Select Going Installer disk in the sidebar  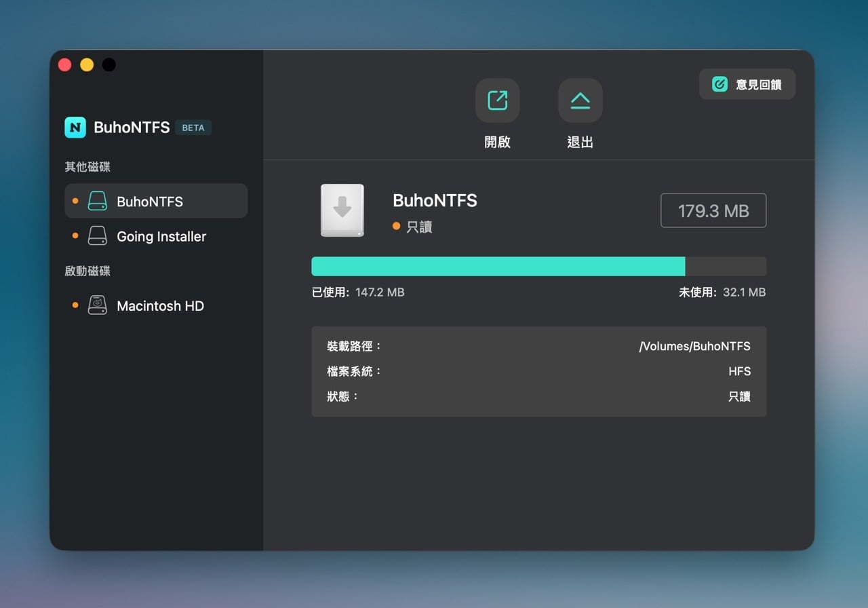[156, 236]
